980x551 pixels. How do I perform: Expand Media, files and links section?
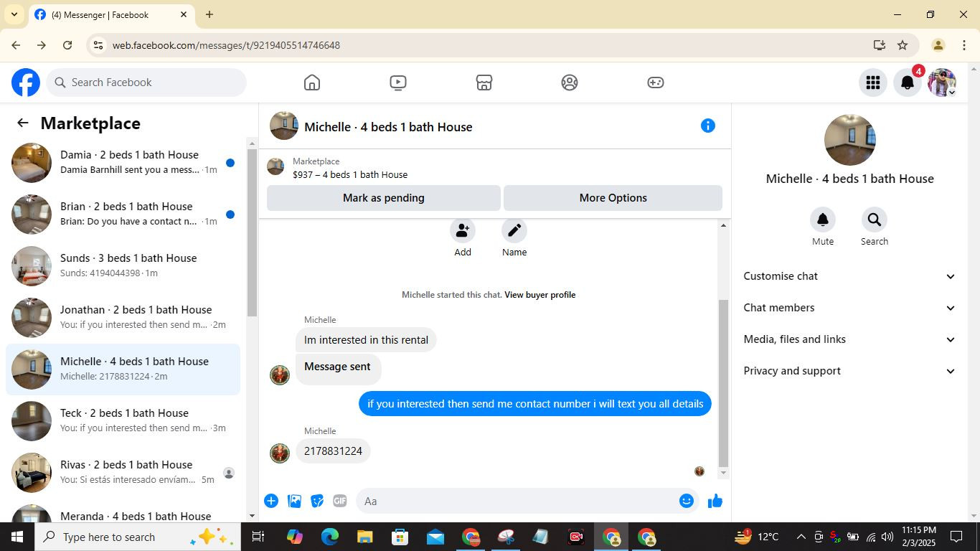849,339
